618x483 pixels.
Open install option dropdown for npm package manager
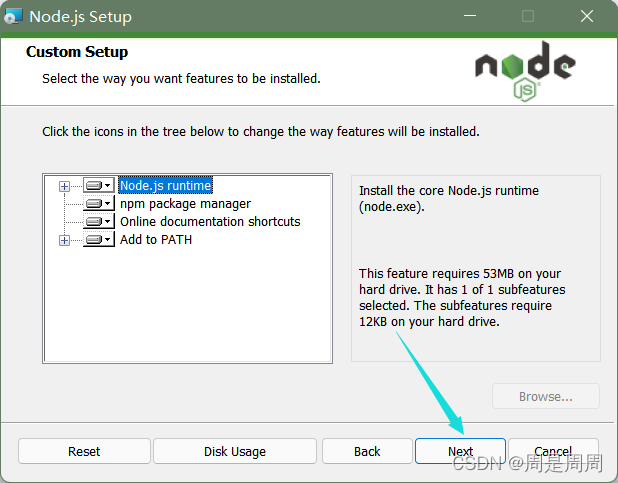pos(99,203)
